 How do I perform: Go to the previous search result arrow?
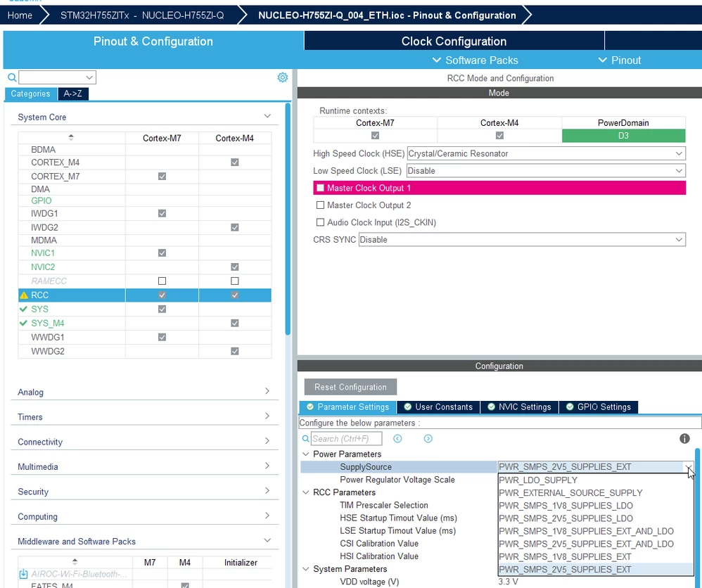pyautogui.click(x=397, y=438)
